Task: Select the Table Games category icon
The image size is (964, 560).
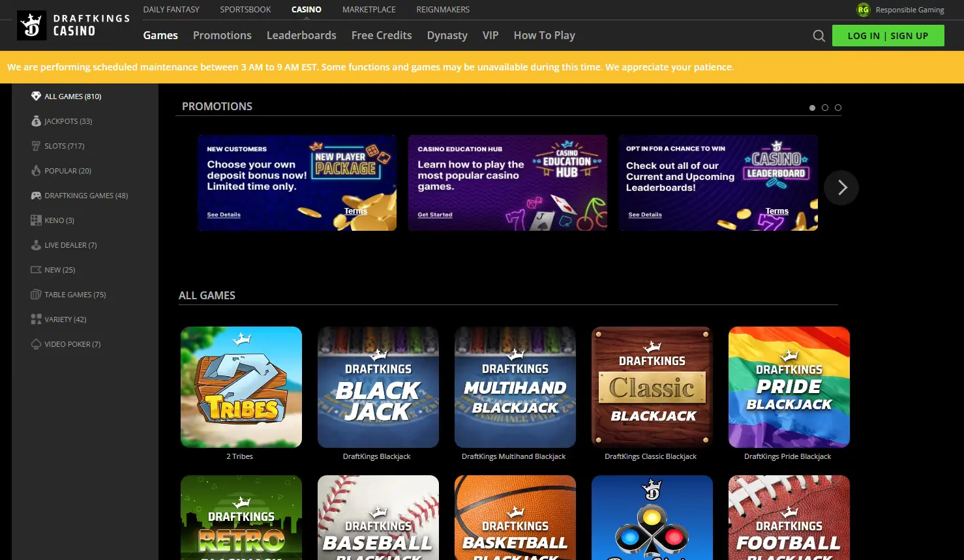Action: click(36, 294)
